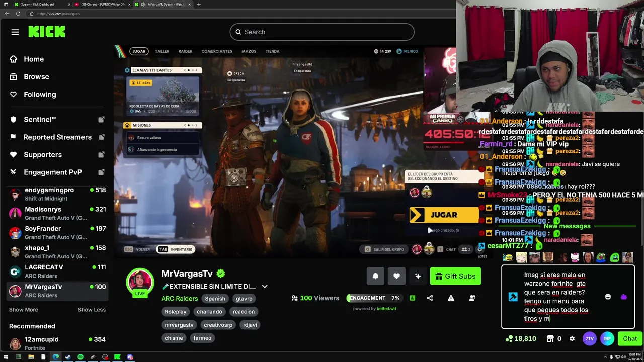This screenshot has height=362, width=644.
Task: Switch to the Clarent - BURROS YouTube tab
Action: click(102, 4)
